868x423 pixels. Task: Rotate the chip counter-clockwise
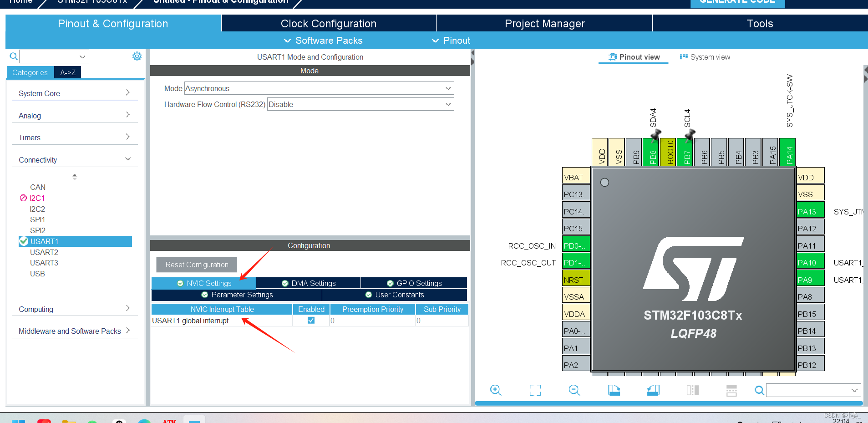653,390
